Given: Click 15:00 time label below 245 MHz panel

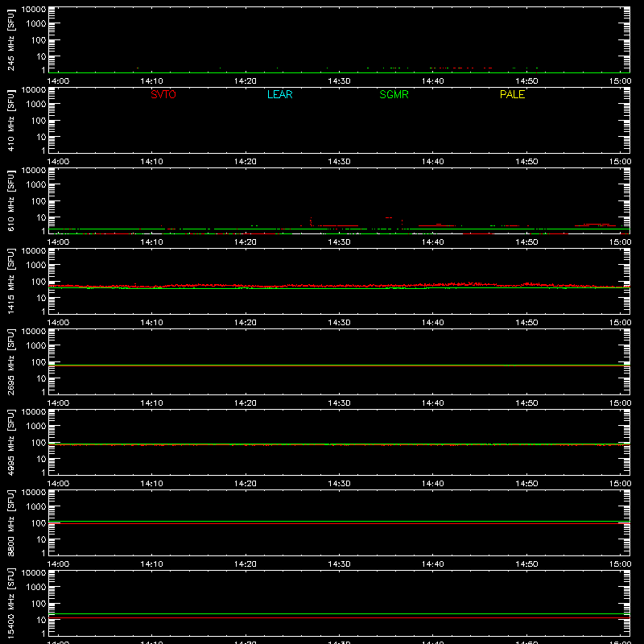Looking at the screenshot, I should [620, 81].
